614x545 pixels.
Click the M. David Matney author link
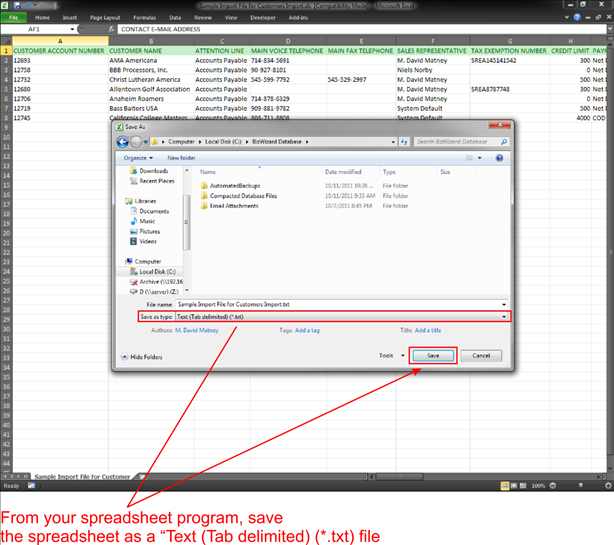pos(197,330)
